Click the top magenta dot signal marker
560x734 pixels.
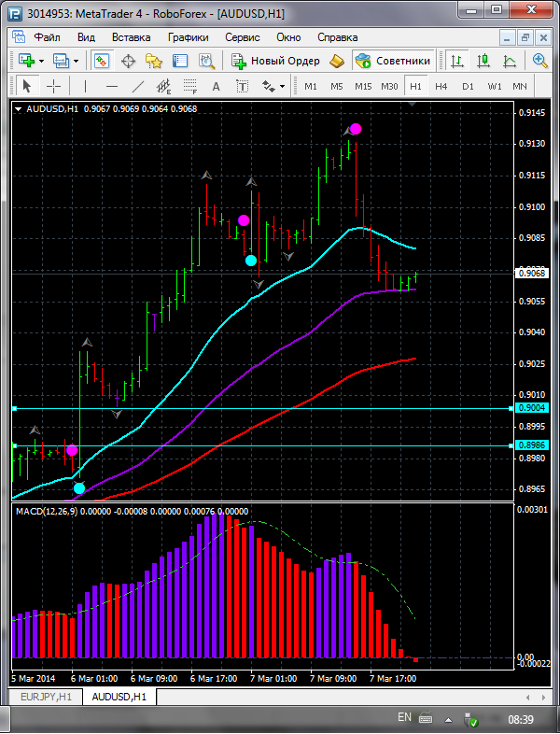356,129
